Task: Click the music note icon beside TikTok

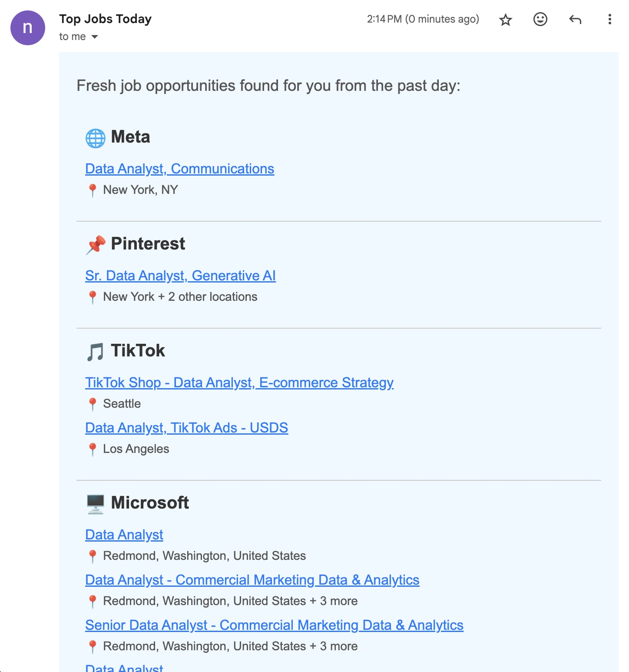Action: tap(95, 351)
